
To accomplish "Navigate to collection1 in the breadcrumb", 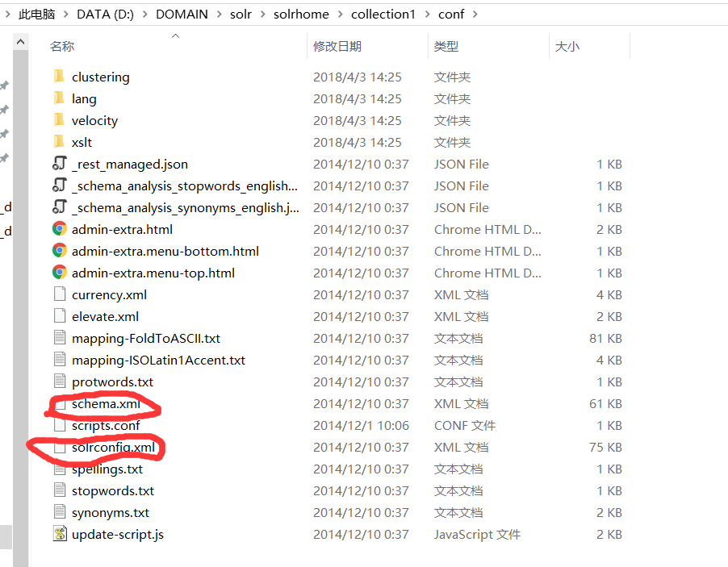I will click(x=383, y=15).
